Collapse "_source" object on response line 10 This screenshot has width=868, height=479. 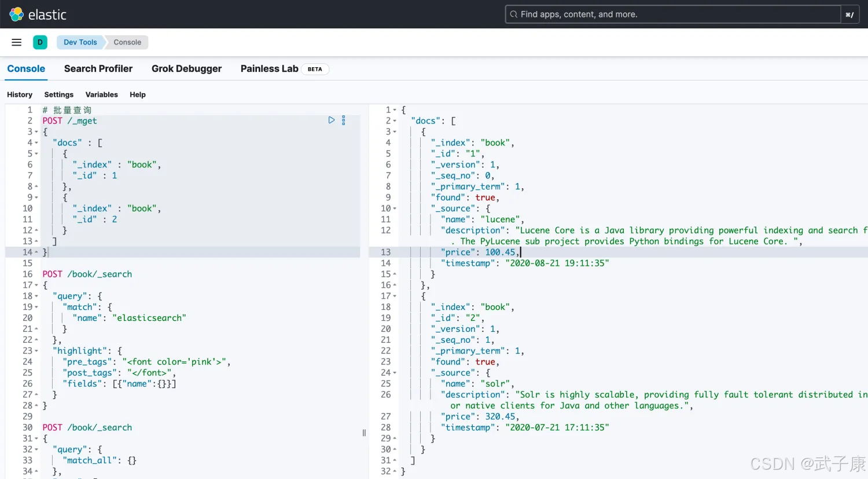(x=395, y=209)
